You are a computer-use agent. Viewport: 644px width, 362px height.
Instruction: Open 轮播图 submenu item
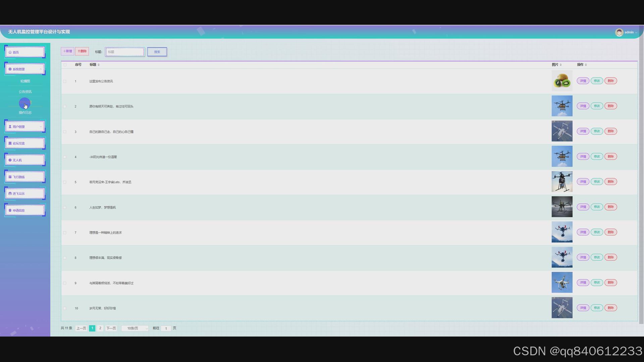click(x=25, y=81)
